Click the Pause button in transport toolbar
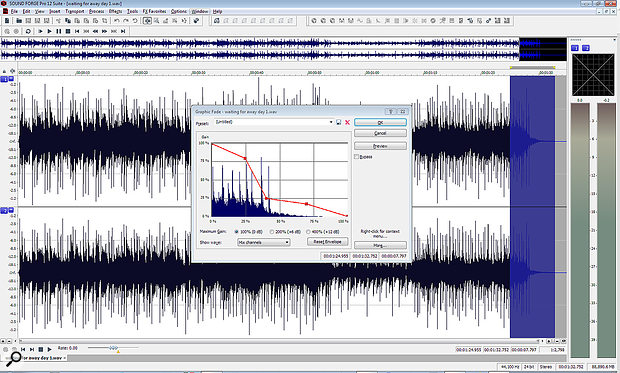 [59, 31]
